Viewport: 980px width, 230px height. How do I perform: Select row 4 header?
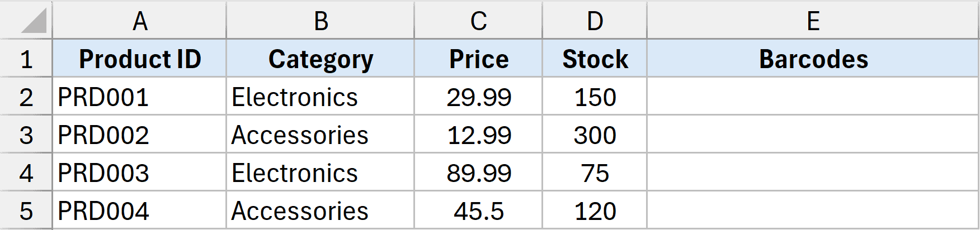pos(26,173)
